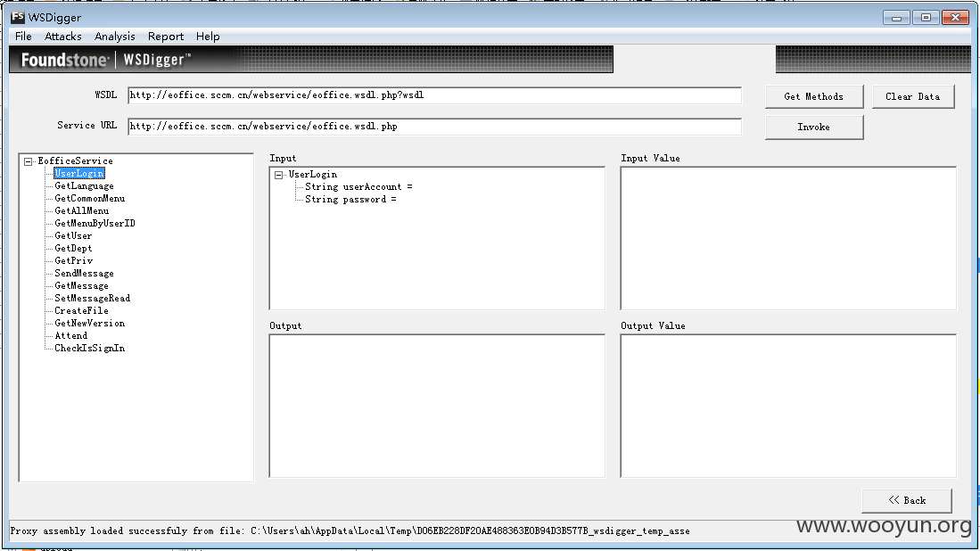This screenshot has width=980, height=551.
Task: Minimize the WSDigger window
Action: 896,18
